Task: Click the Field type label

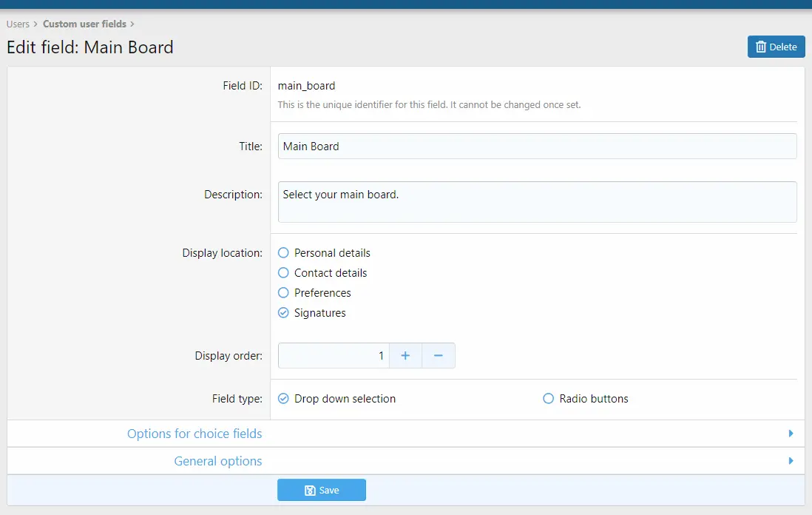Action: pos(237,398)
